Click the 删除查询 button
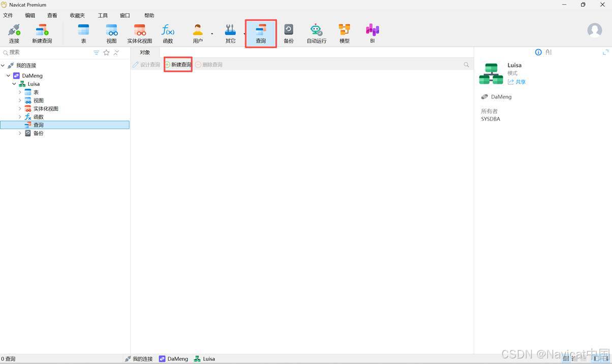The height and width of the screenshot is (364, 612). pos(209,64)
